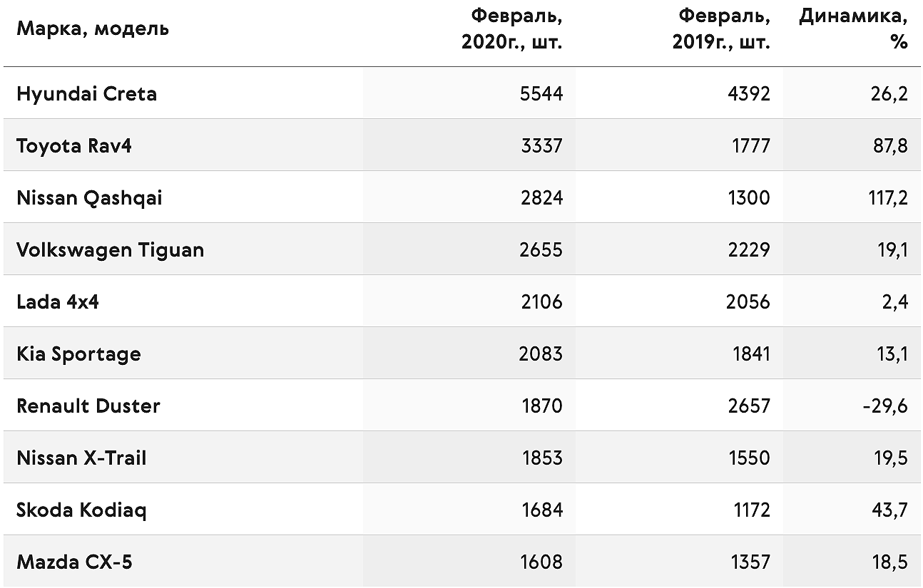Select the Mazda CX-5 model name
923x588 pixels.
coord(74,562)
